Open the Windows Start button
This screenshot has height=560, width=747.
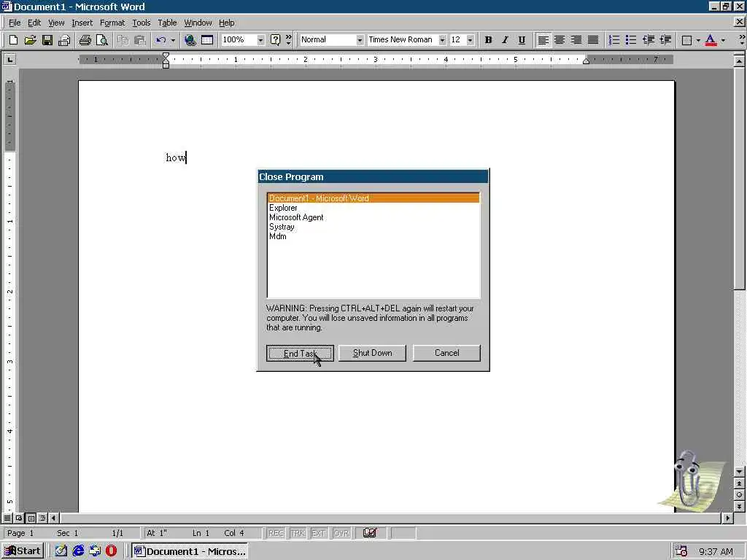[x=23, y=551]
